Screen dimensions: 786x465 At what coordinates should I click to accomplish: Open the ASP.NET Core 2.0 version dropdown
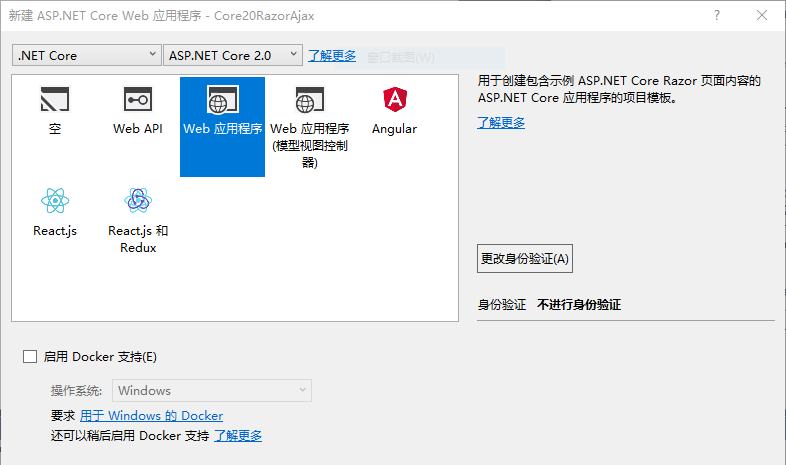pos(233,55)
